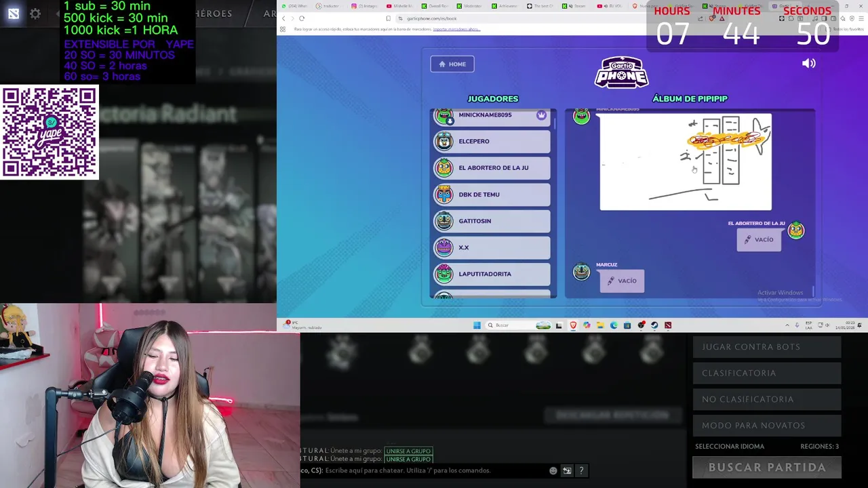
Task: Click the VACÍO entry by MARCUZ
Action: (622, 281)
